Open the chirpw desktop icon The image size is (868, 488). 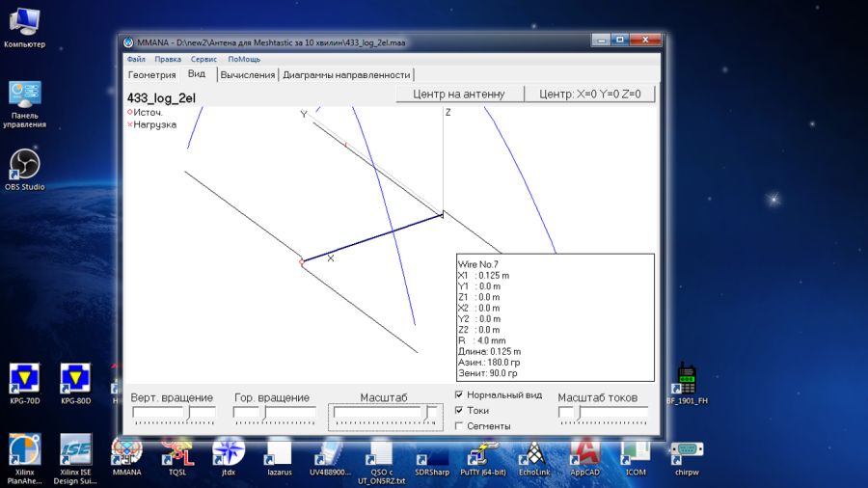(x=687, y=451)
